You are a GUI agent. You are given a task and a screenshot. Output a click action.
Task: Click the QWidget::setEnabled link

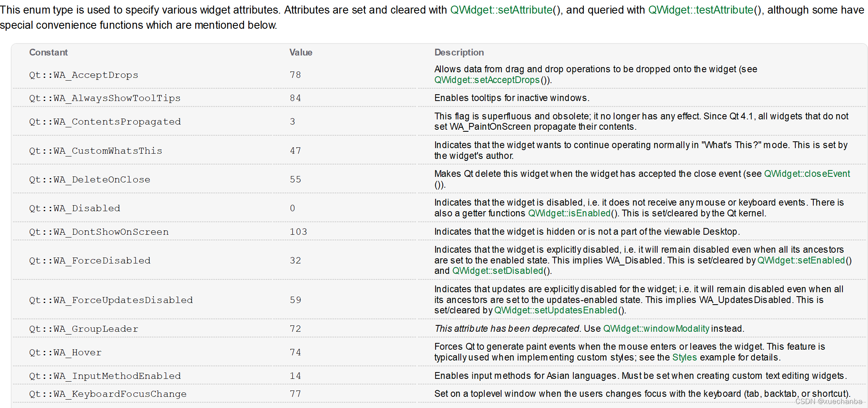(801, 260)
